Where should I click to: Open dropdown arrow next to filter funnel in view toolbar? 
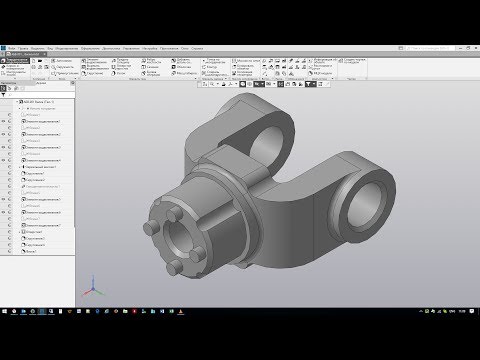314,84
